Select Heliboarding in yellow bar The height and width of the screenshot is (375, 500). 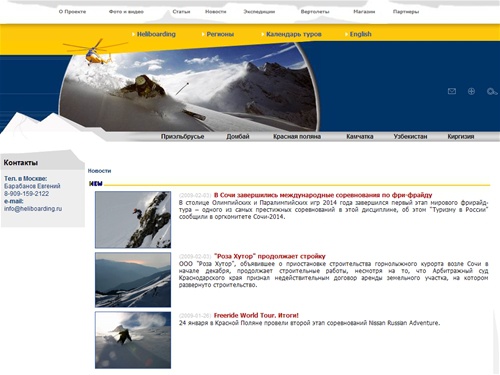tap(156, 34)
